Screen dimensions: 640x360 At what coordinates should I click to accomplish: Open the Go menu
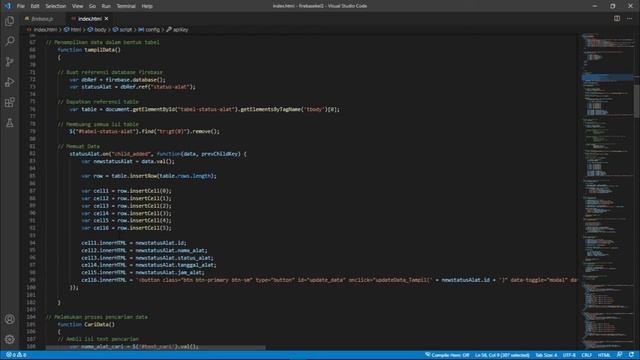(x=92, y=6)
